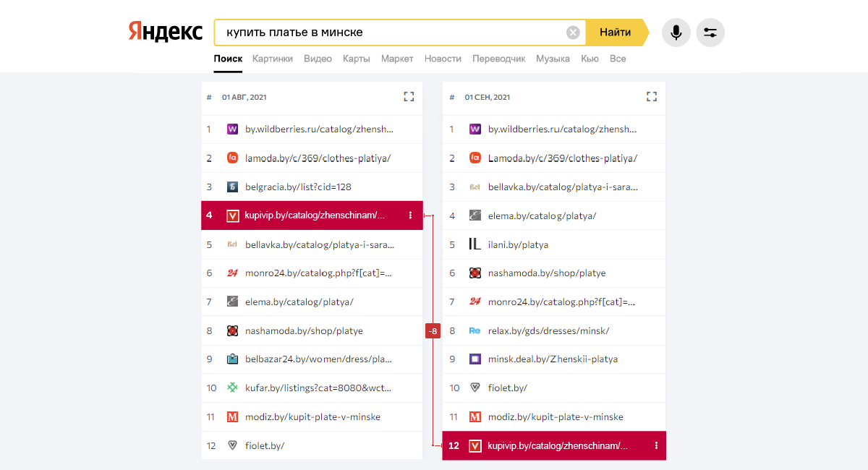Open kebab menu on August kupivip row

coord(410,215)
